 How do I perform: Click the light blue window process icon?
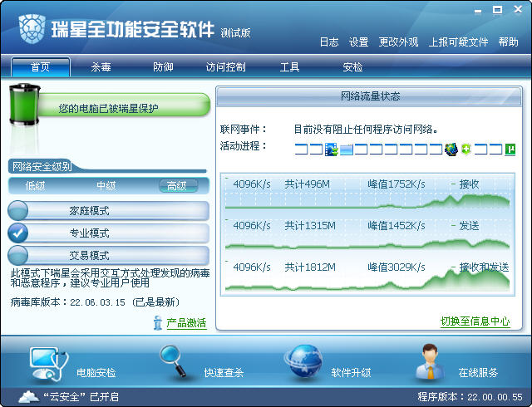347,150
